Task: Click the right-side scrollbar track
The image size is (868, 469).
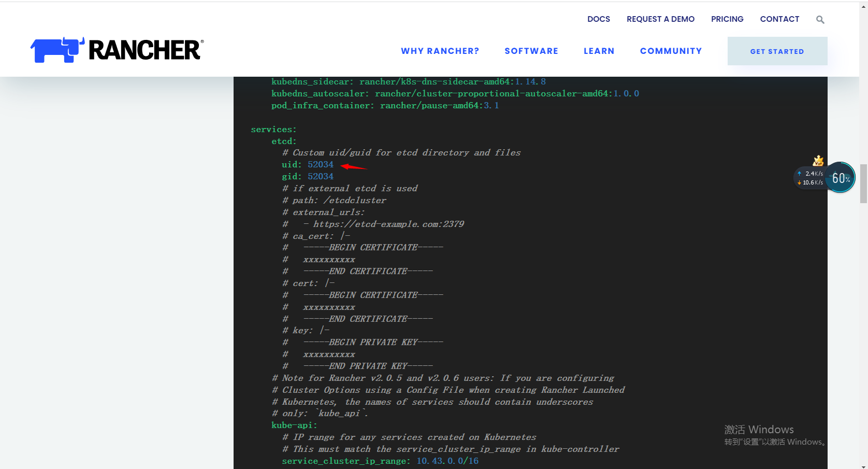Action: [x=862, y=311]
